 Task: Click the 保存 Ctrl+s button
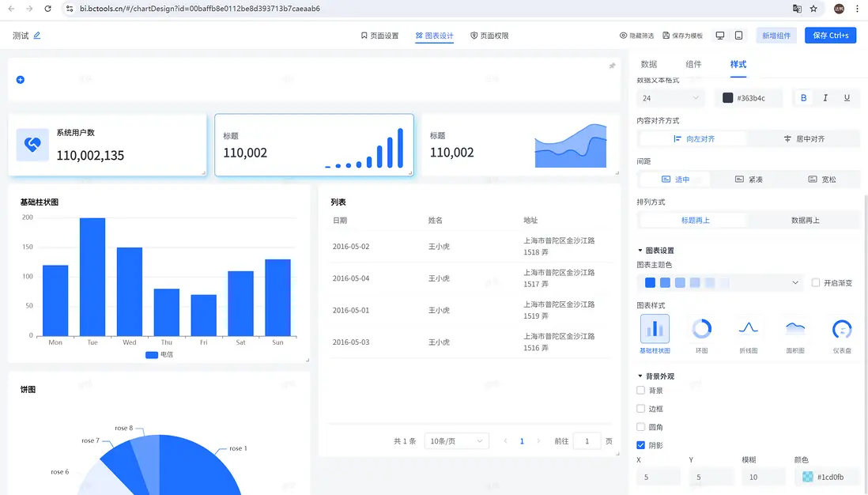(830, 36)
